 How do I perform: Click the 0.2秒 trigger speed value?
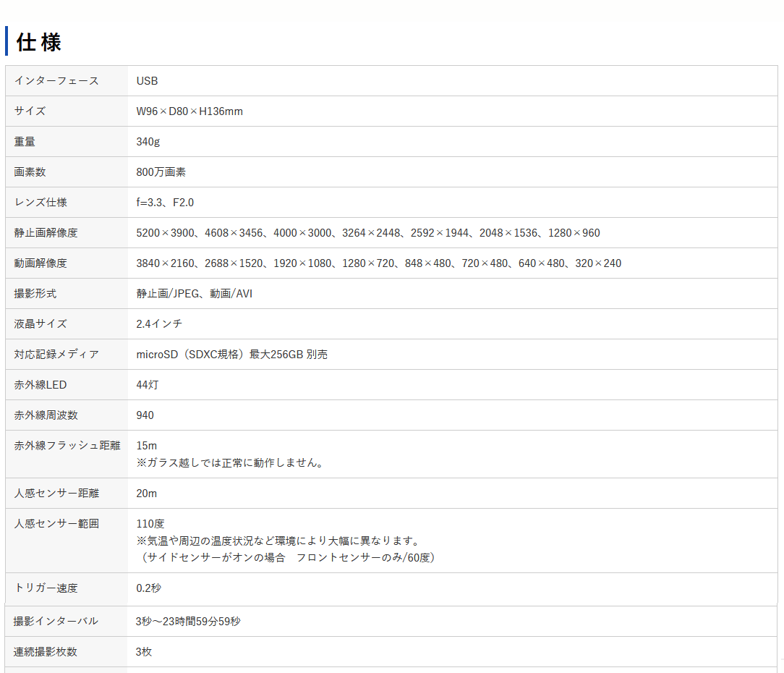click(148, 588)
